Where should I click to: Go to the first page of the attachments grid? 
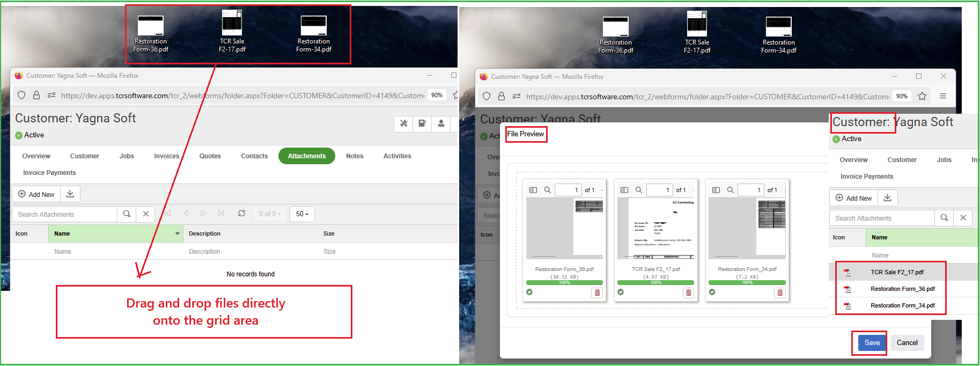tap(168, 213)
